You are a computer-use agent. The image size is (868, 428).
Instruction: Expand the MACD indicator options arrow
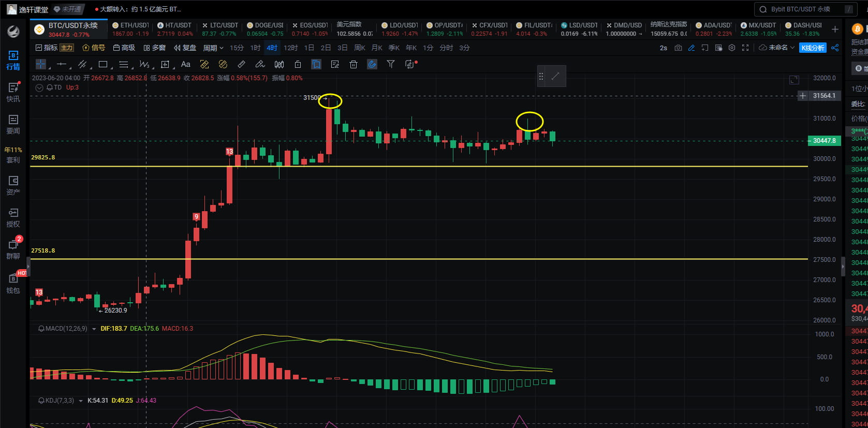coord(94,329)
